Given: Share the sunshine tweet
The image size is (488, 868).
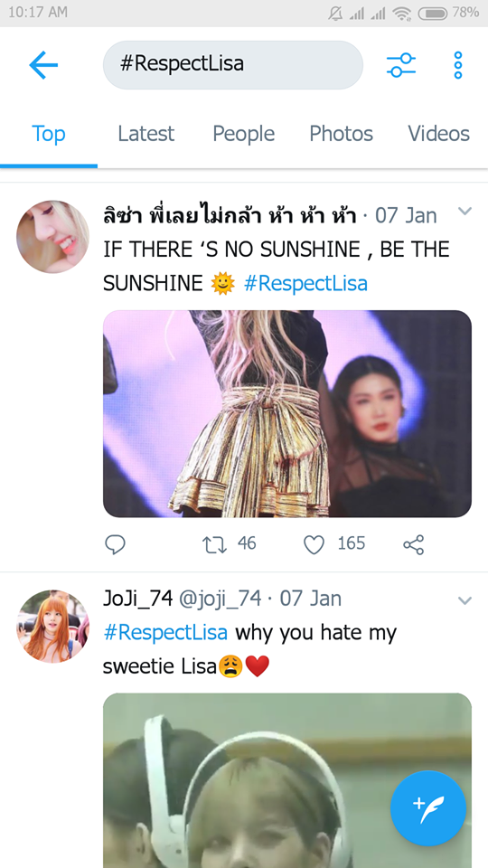Looking at the screenshot, I should pos(413,544).
